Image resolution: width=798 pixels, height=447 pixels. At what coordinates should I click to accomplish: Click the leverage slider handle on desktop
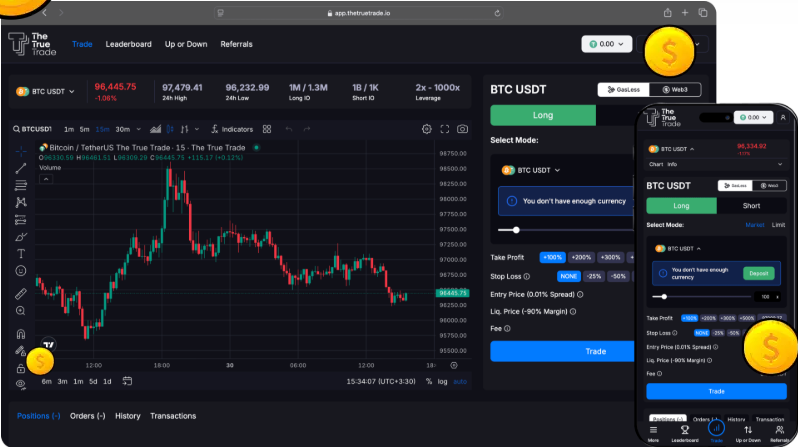[516, 230]
